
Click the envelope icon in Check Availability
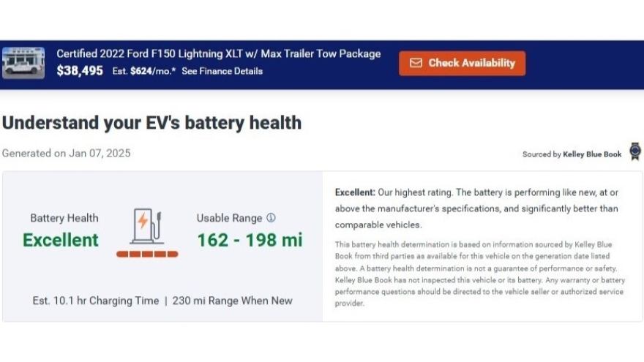tap(416, 63)
